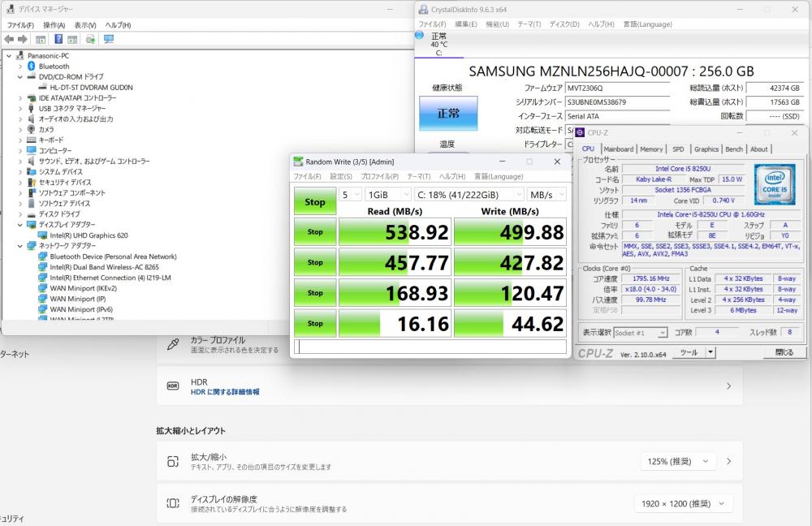Collapse the DVD/CD-ROM ドライブ node
This screenshot has height=526, width=812.
tap(20, 77)
